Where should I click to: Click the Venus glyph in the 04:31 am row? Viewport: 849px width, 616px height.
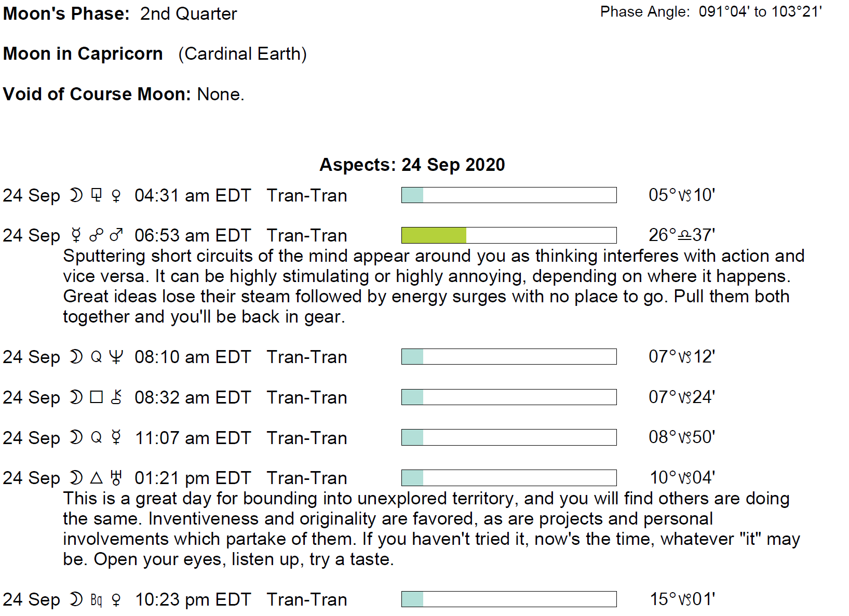tap(116, 196)
